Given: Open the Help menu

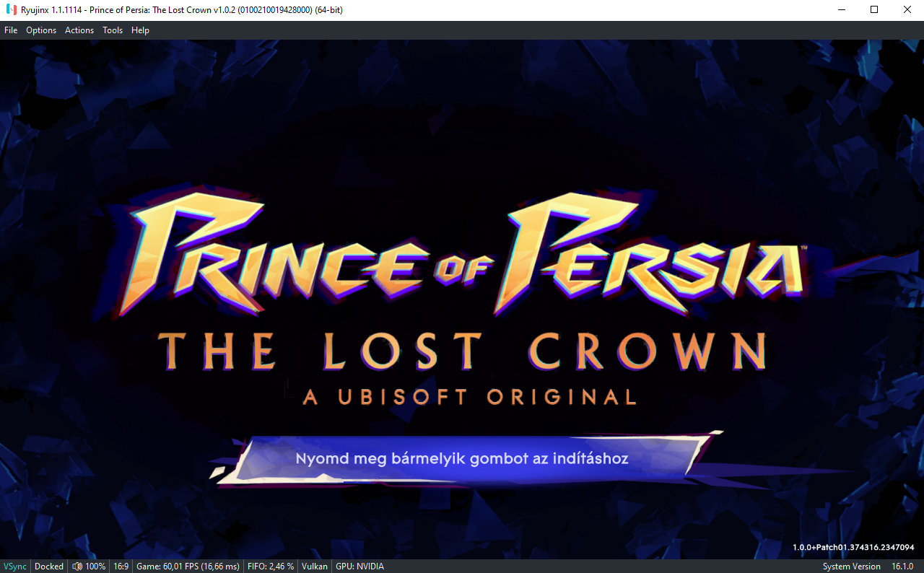Looking at the screenshot, I should (140, 30).
